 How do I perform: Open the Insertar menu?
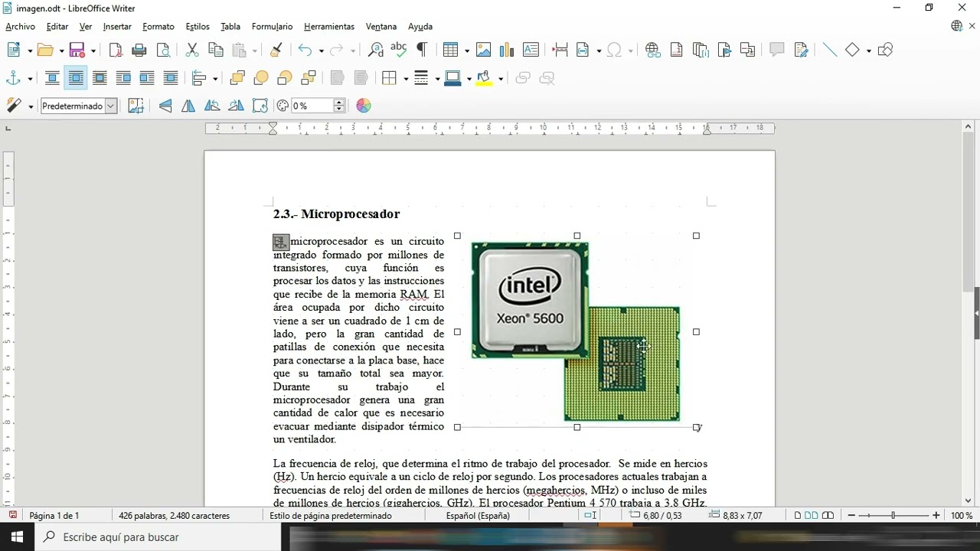pos(117,26)
